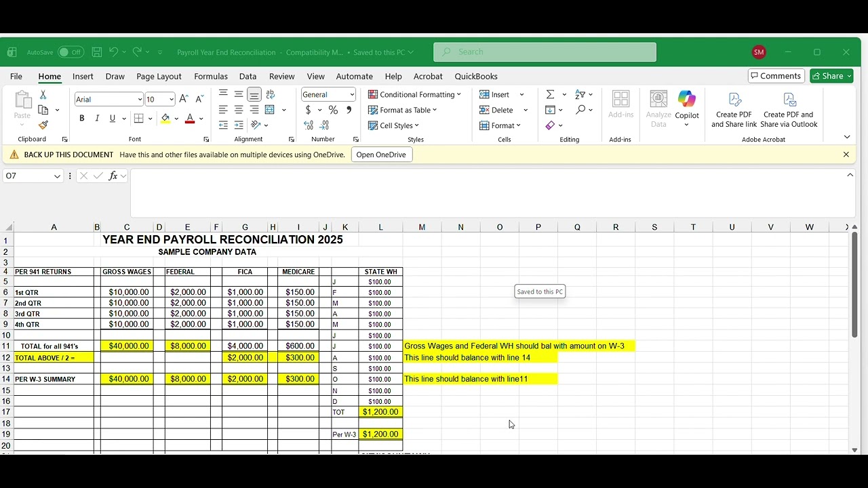Click the Increase Indent icon
Screen dimensions: 868x488
239,125
